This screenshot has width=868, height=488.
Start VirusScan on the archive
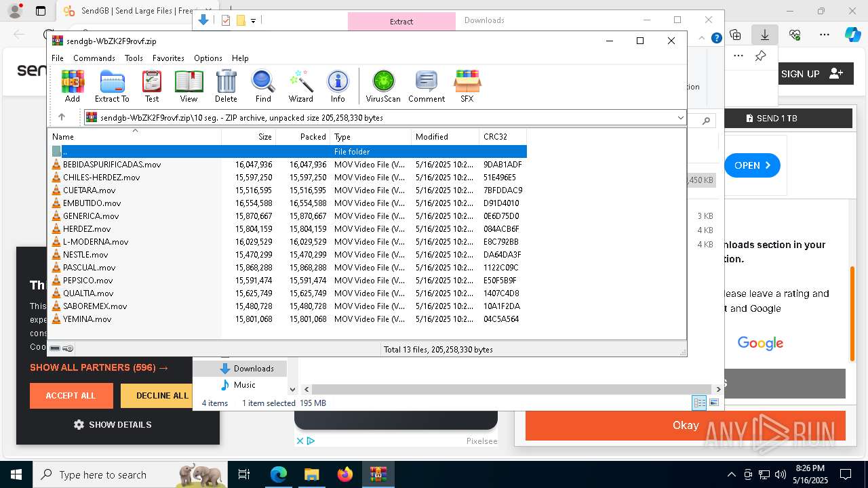coord(383,86)
